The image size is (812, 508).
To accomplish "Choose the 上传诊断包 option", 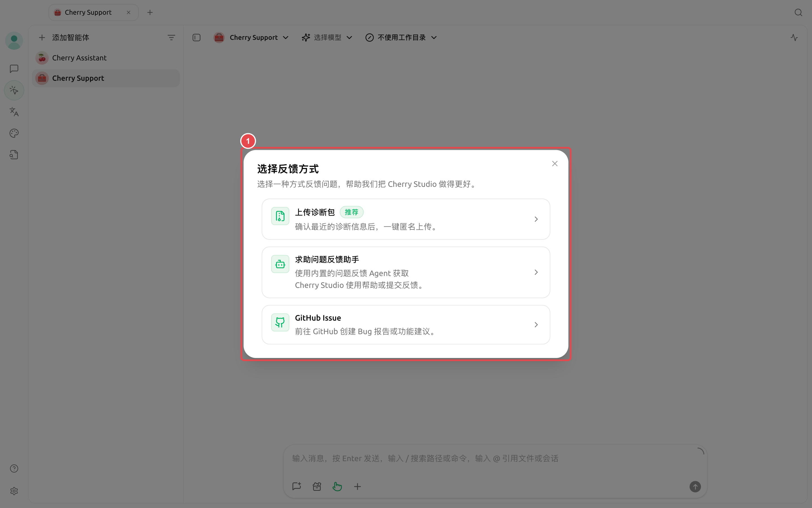I will coord(406,219).
